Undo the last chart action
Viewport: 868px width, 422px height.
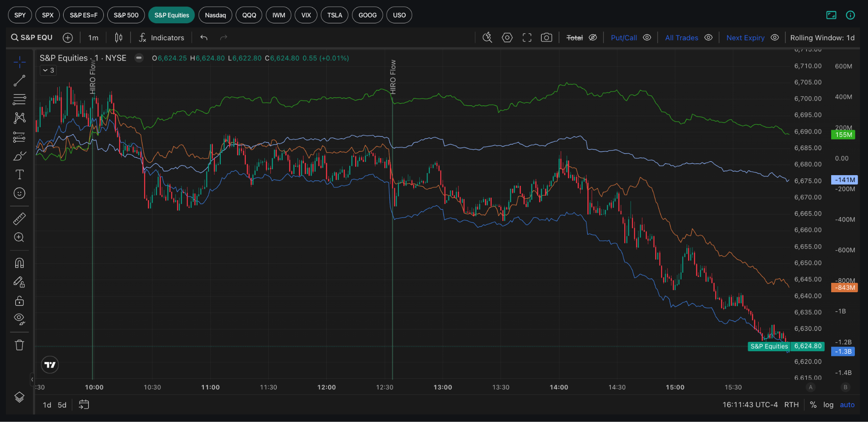click(x=204, y=38)
